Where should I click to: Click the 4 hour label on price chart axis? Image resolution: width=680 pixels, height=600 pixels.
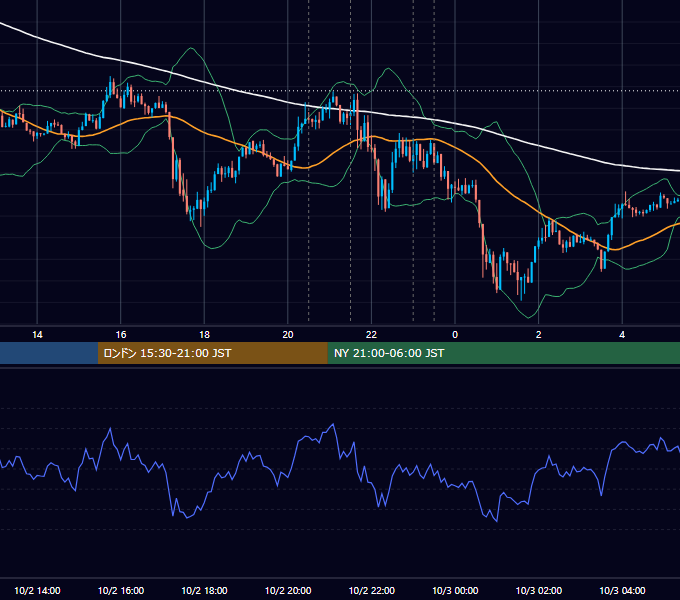[622, 335]
